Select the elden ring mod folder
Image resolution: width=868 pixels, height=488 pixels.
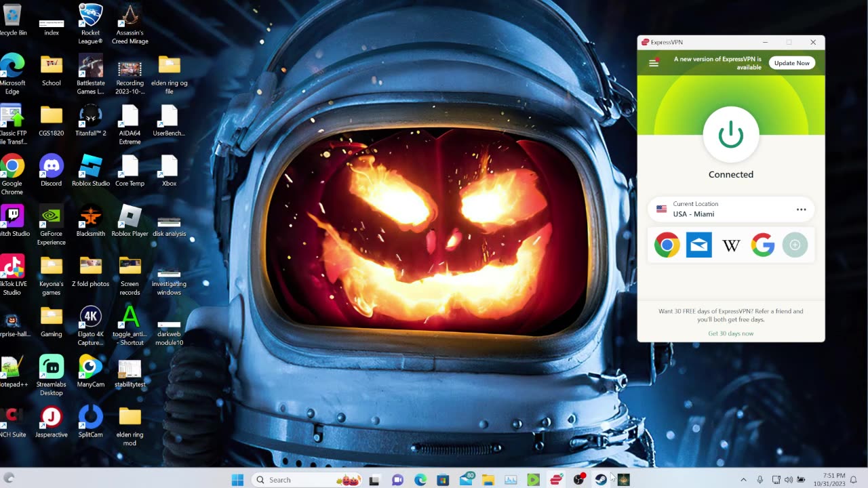(x=130, y=426)
